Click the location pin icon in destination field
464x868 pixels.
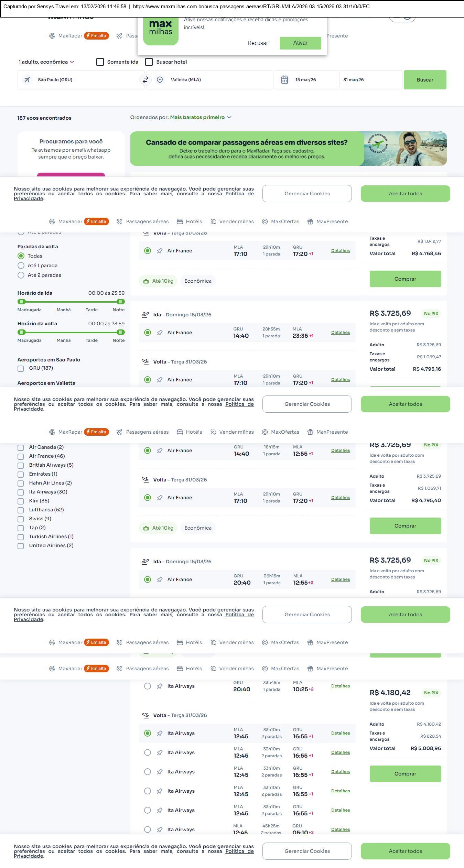[160, 80]
